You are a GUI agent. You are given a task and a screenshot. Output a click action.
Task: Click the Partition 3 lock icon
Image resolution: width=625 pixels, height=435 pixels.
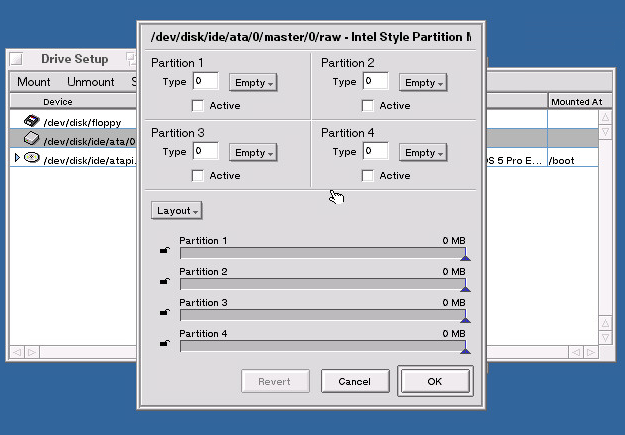pos(165,313)
